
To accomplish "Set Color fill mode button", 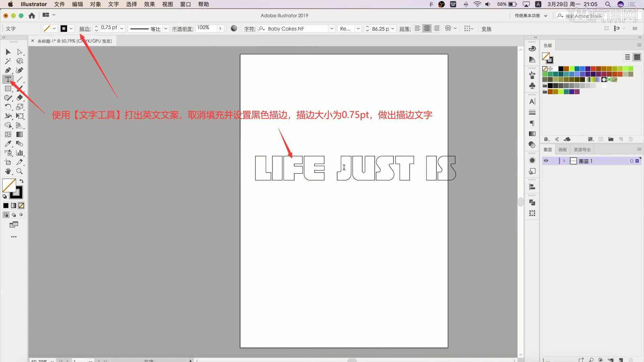I will pos(6,205).
